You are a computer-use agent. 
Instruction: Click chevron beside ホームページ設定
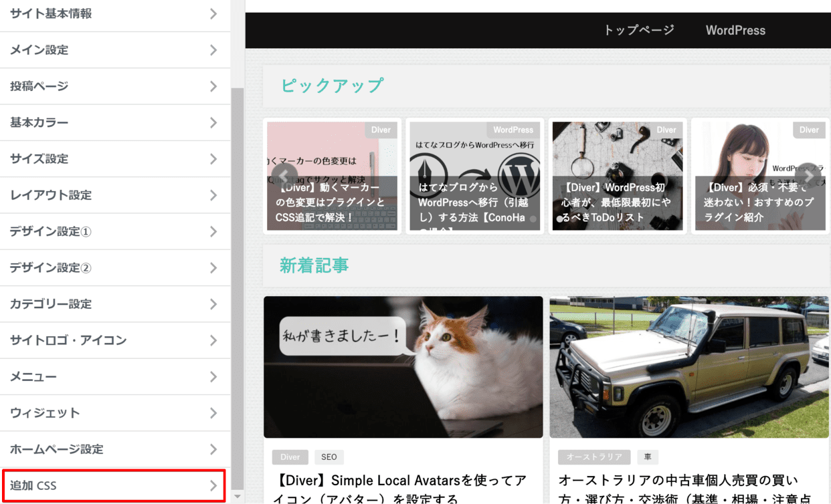[213, 449]
